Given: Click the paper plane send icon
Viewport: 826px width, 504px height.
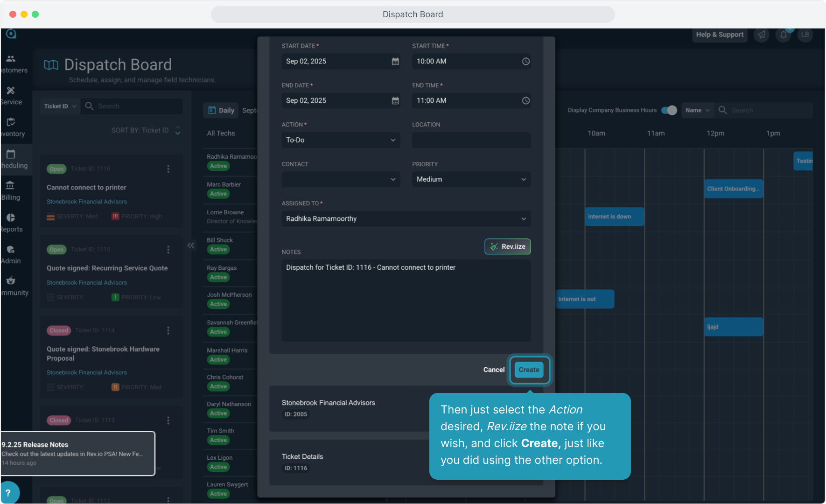Looking at the screenshot, I should pos(762,35).
